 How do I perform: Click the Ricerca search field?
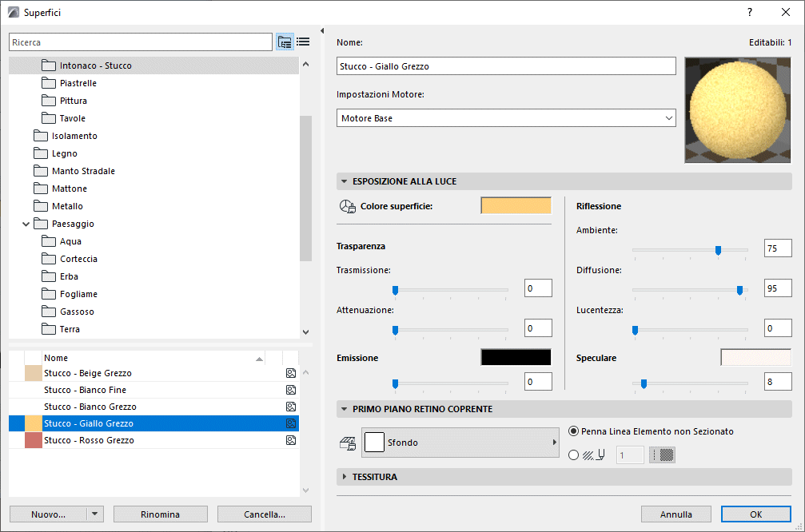[141, 42]
